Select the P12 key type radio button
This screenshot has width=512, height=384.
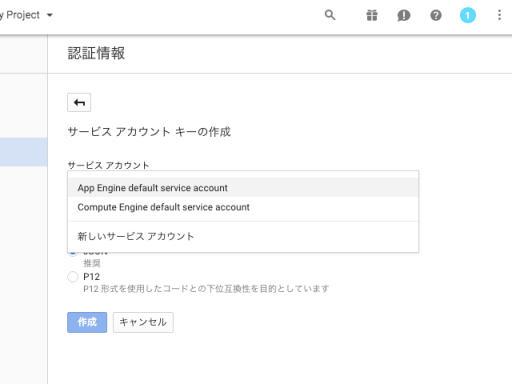(x=73, y=277)
